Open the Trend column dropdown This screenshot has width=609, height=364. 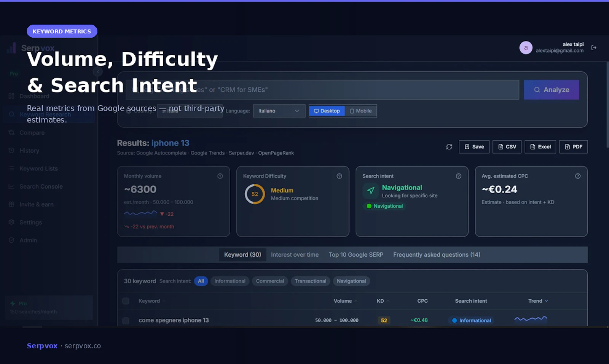tap(538, 301)
